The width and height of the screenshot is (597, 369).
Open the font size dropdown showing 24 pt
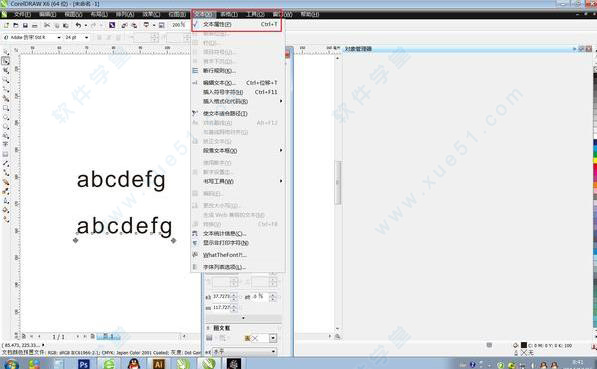click(x=86, y=38)
